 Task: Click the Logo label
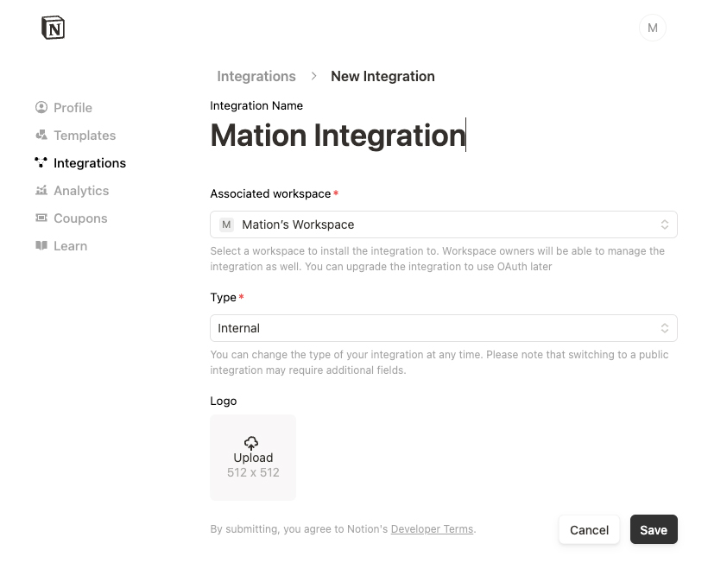click(x=223, y=401)
